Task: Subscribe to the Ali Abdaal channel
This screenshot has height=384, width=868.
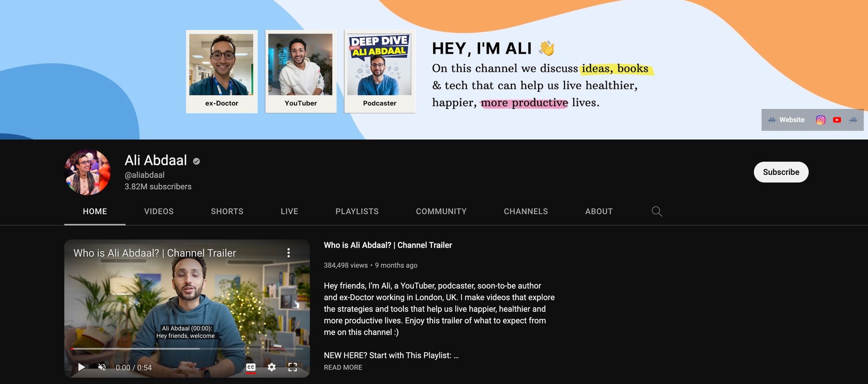Action: (x=781, y=172)
